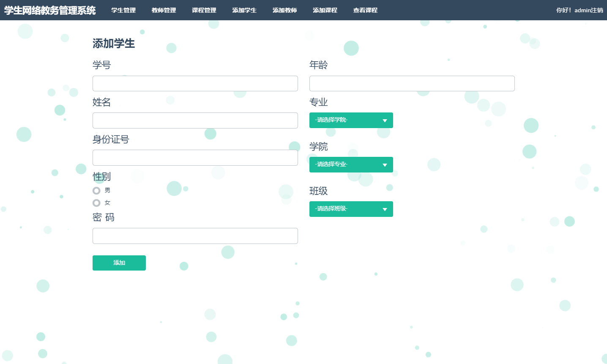
Task: Click the 注销 logout link
Action: pos(596,9)
